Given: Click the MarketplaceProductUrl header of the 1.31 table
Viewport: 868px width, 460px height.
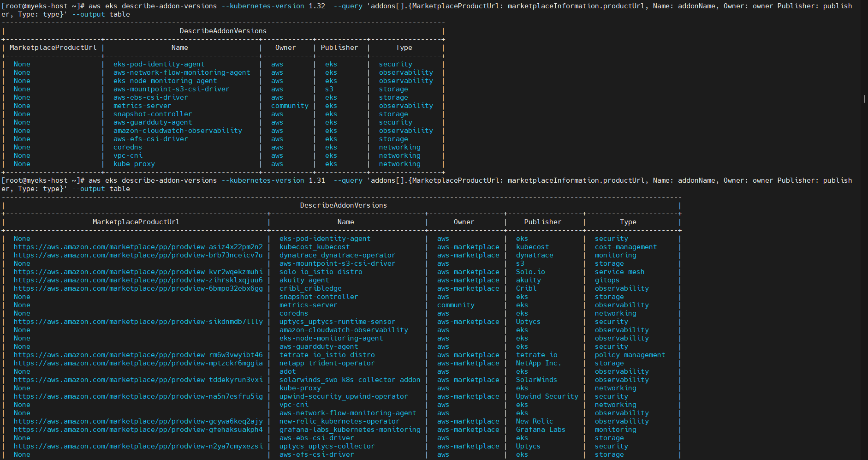Looking at the screenshot, I should [136, 222].
